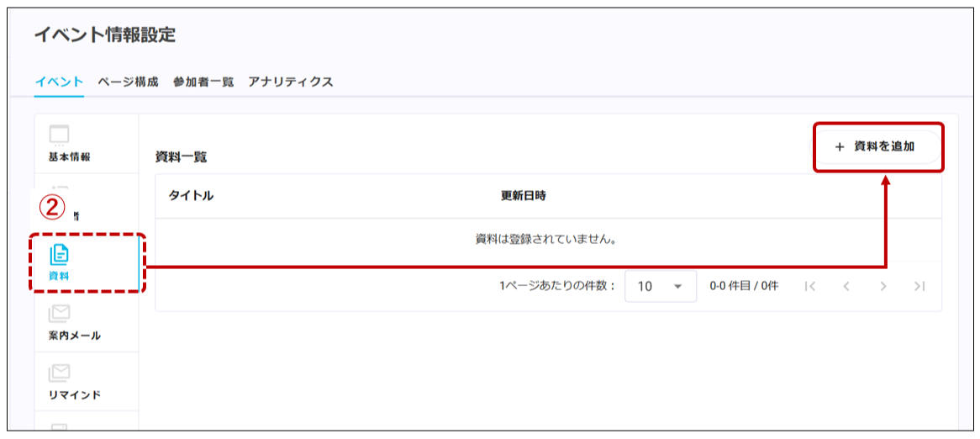Sort by the 更新日時 column header
This screenshot has height=439, width=980.
tap(524, 196)
